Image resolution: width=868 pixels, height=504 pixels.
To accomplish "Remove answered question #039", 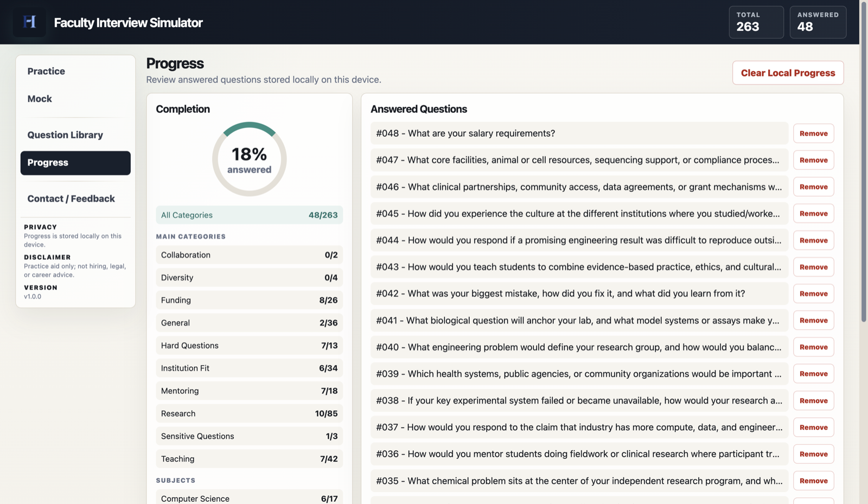I will (x=813, y=374).
